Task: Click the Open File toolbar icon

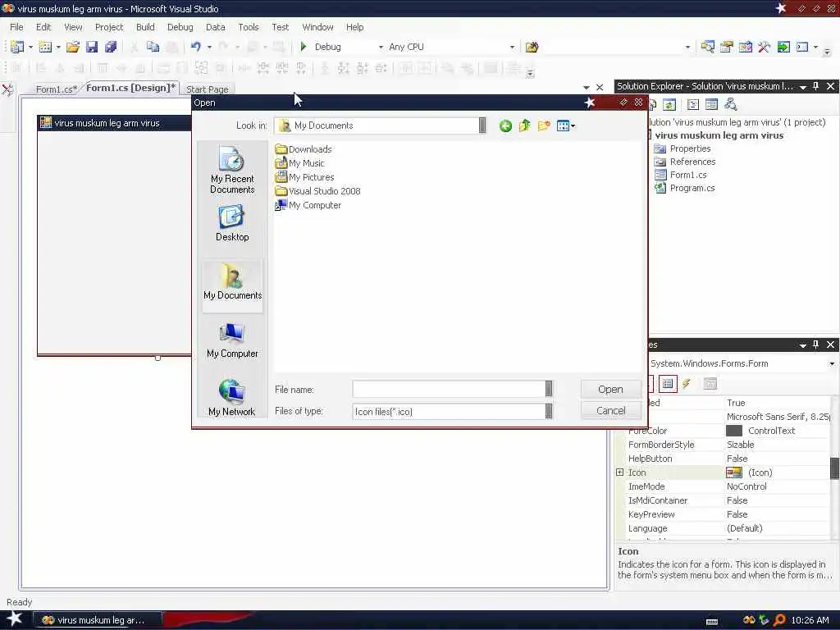Action: coord(73,47)
